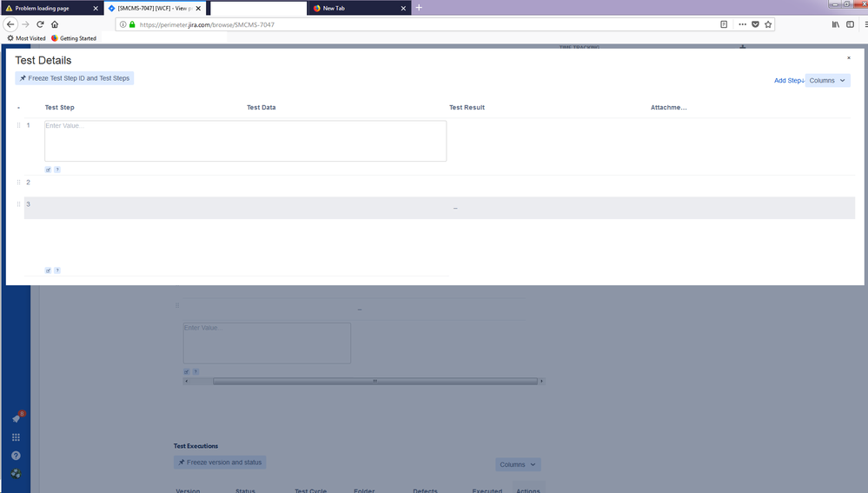Open the Columns dropdown in Test Executions
Viewport: 868px width, 493px height.
coord(518,465)
